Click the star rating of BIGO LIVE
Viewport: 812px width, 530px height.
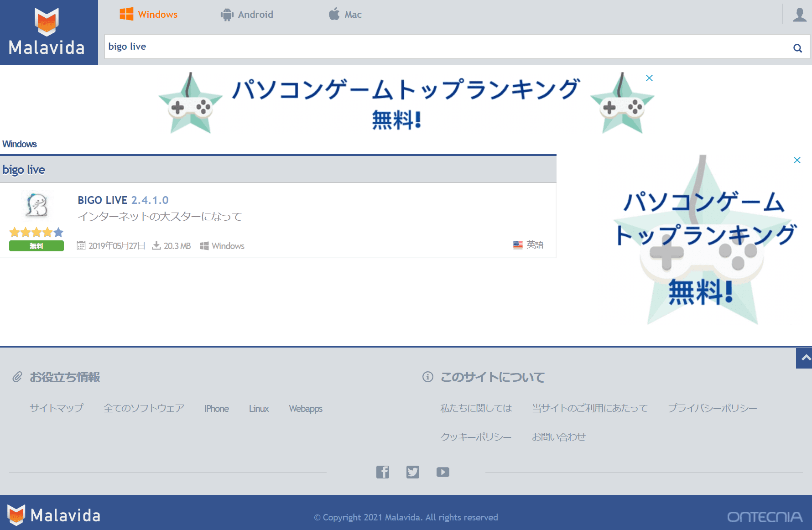tap(36, 233)
